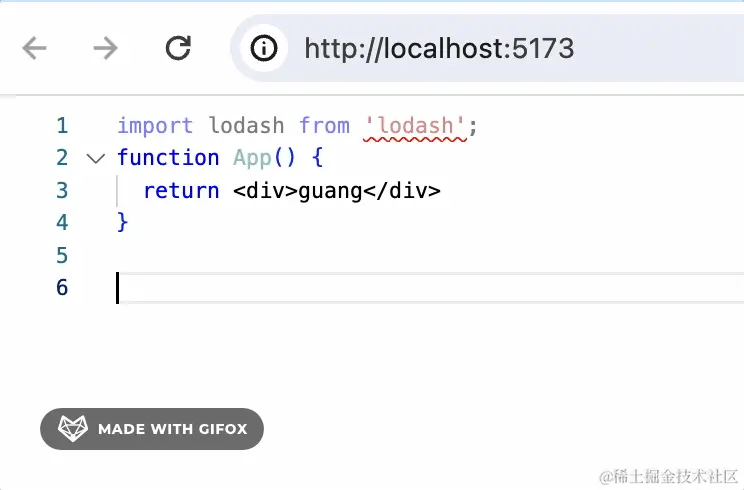Screen dimensions: 744x490
Task: Click the return keyword on line 3
Action: click(x=181, y=191)
